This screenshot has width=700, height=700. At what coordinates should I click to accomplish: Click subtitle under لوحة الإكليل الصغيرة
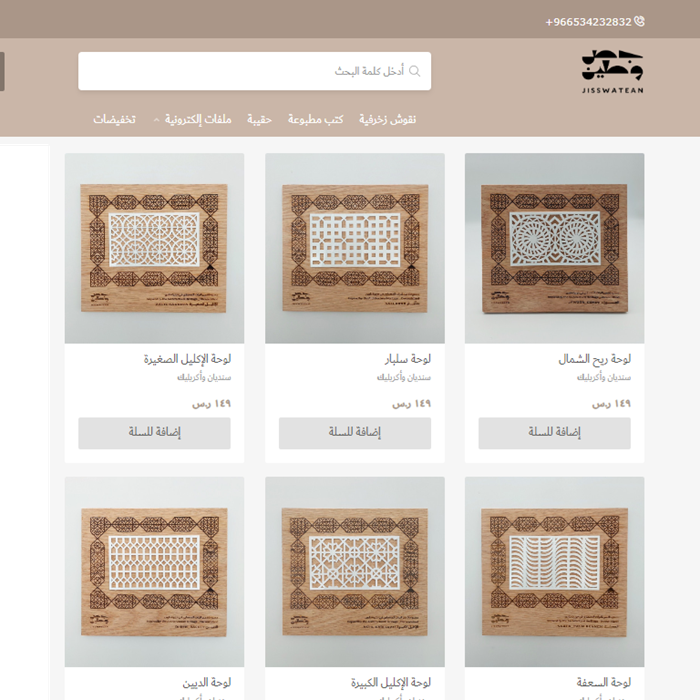204,378
